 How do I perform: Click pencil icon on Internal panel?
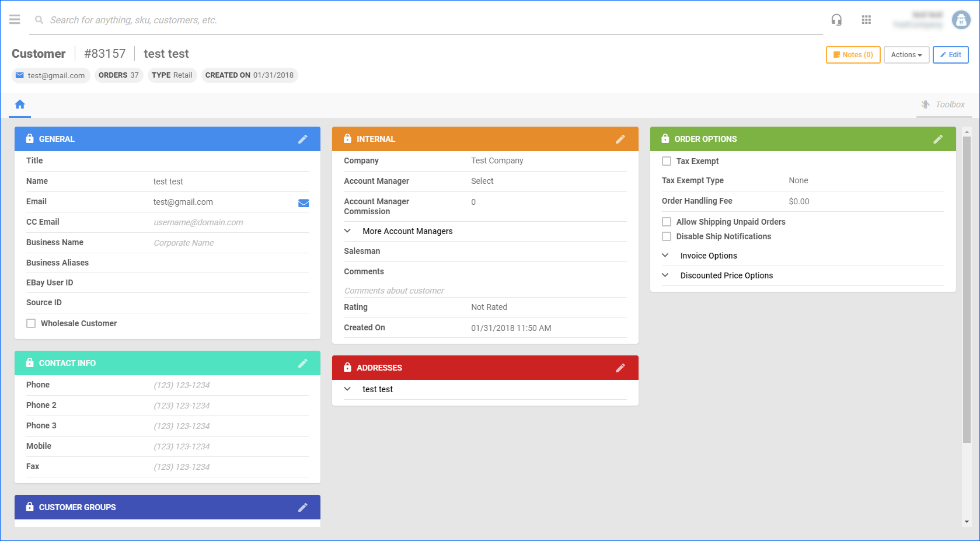pyautogui.click(x=620, y=139)
